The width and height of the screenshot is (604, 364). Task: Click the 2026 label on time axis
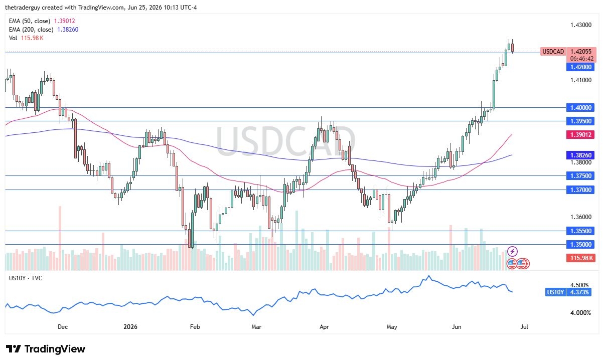pyautogui.click(x=129, y=327)
